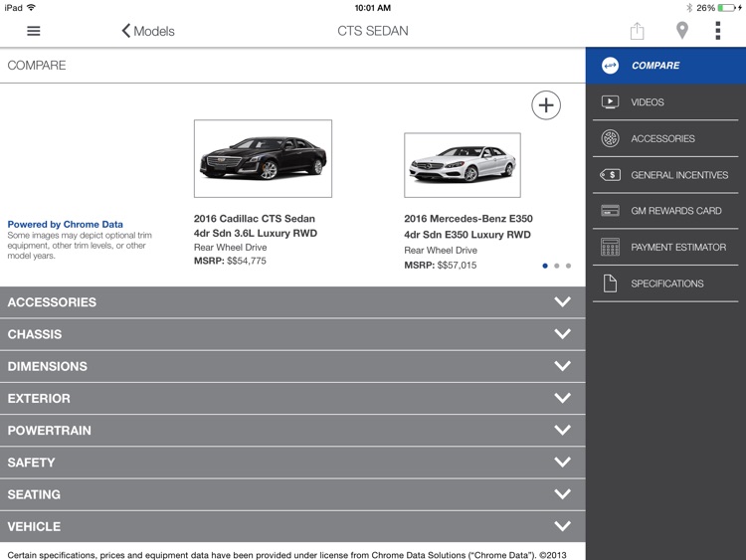The image size is (746, 560).
Task: Click the Wi-Fi icon in status bar
Action: [32, 7]
